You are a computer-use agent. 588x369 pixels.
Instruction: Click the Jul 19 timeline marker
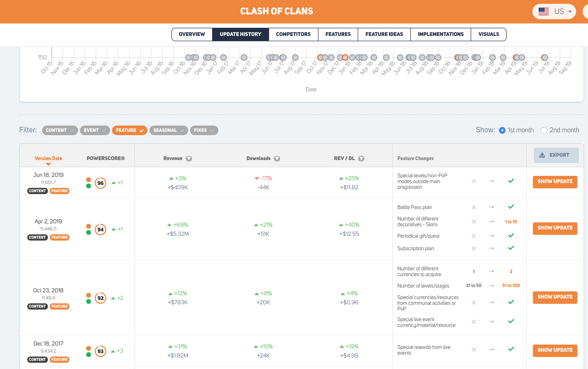544,58
